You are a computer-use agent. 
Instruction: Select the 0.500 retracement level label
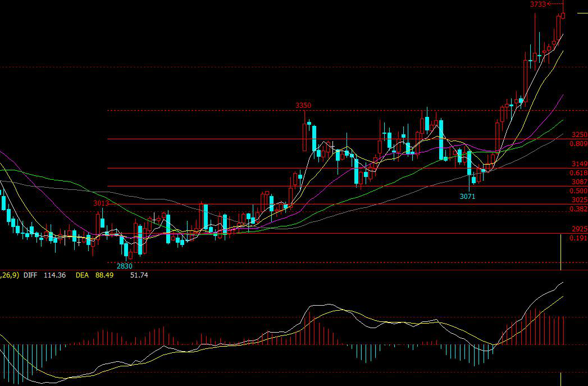(x=578, y=191)
